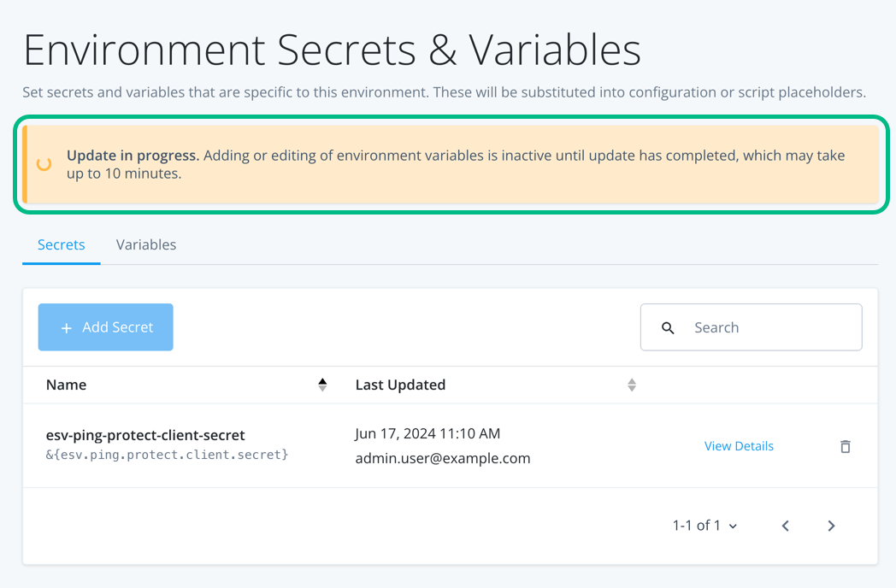Go to the next page of secrets
Viewport: 896px width, 588px height.
click(x=831, y=526)
